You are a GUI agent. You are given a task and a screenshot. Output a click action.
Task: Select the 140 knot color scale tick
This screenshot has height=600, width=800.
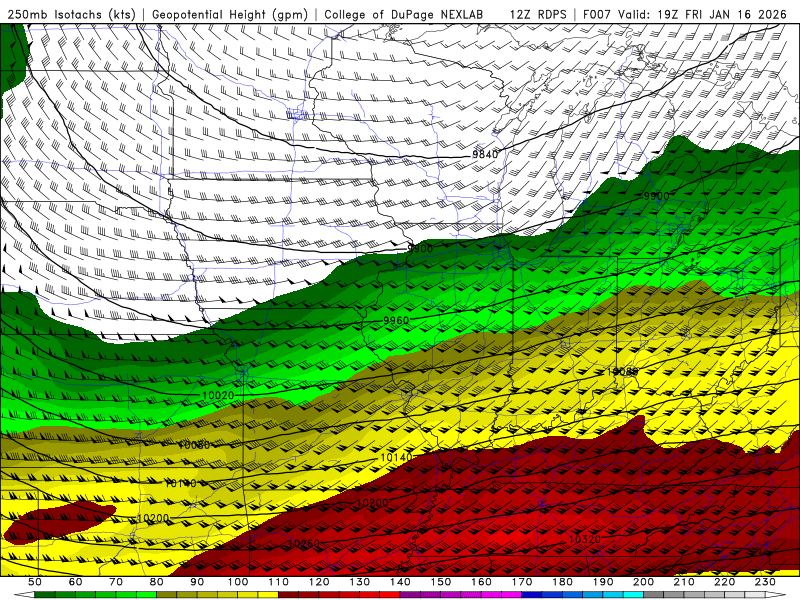[400, 582]
